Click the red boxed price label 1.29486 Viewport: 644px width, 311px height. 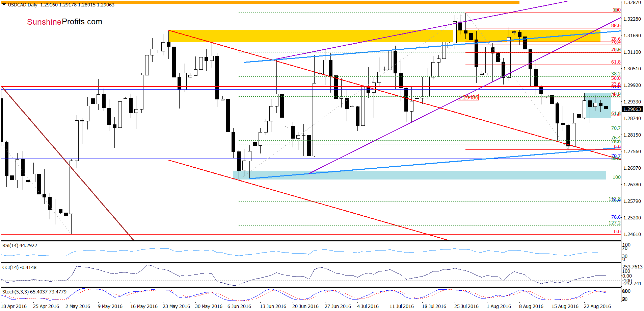(x=468, y=97)
